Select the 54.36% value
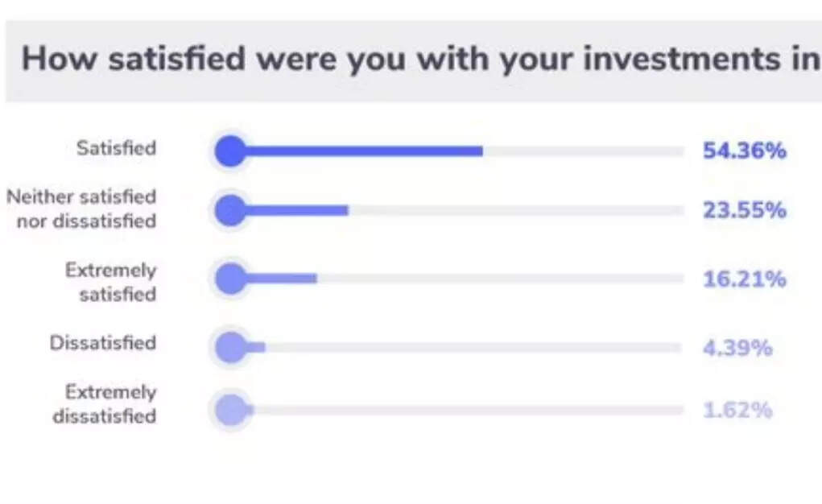 (744, 151)
